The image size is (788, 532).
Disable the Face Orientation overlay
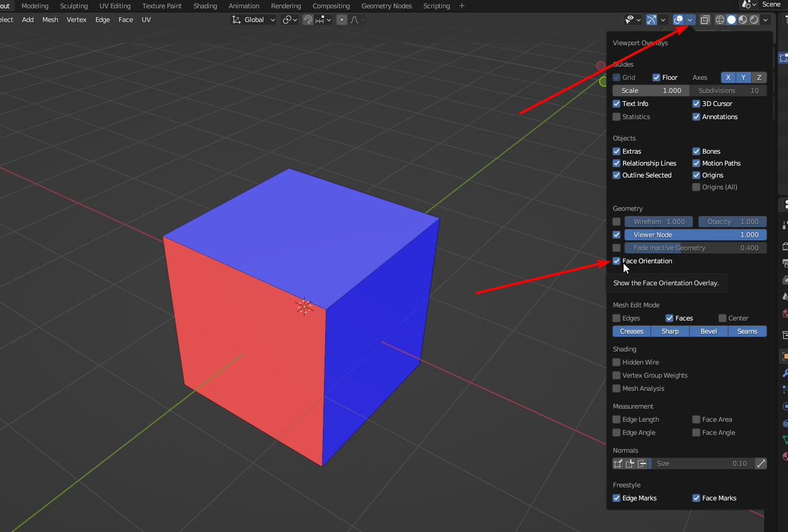pyautogui.click(x=616, y=261)
